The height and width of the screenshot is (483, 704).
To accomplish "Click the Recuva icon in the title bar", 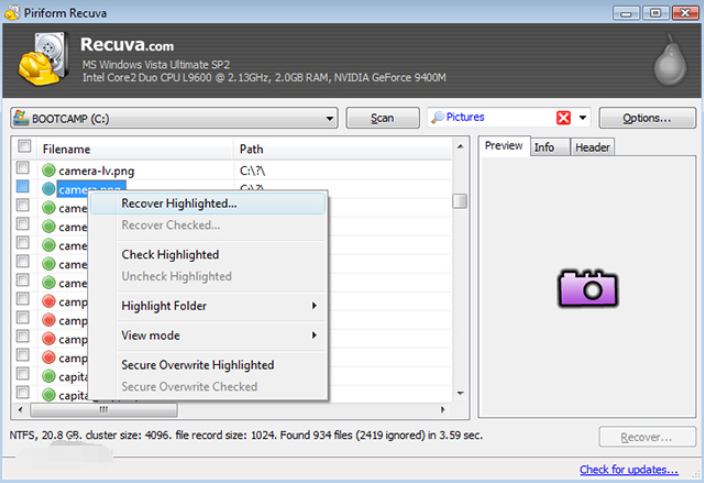I will click(12, 13).
